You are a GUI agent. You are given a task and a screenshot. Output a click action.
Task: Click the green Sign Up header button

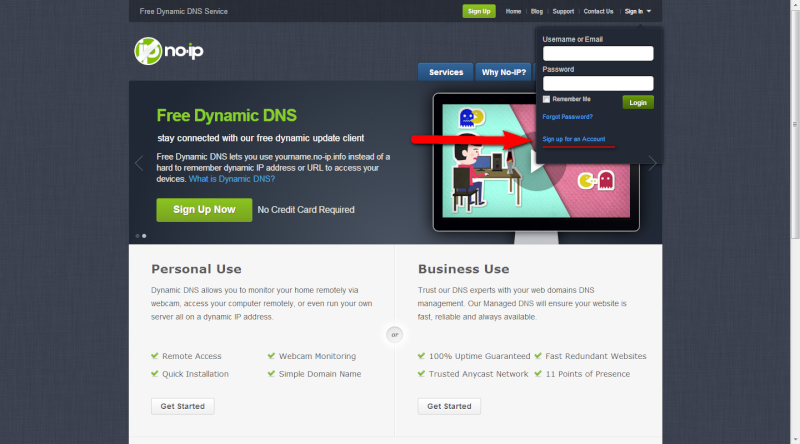coord(479,11)
